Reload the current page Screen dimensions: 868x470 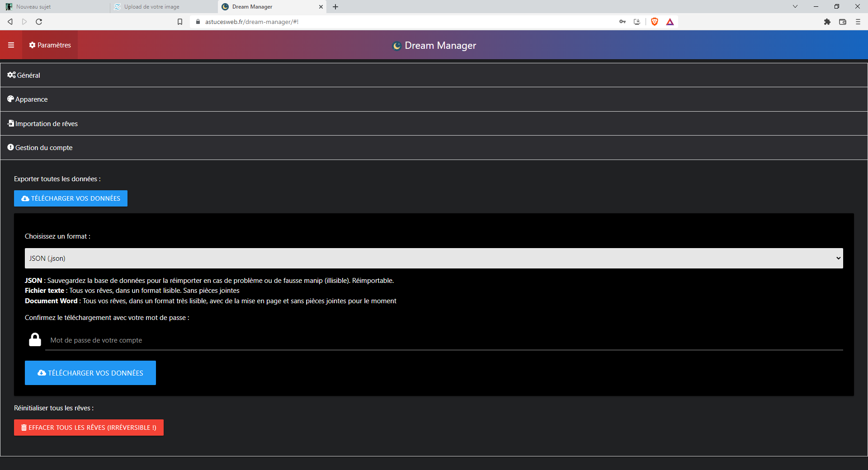point(39,22)
